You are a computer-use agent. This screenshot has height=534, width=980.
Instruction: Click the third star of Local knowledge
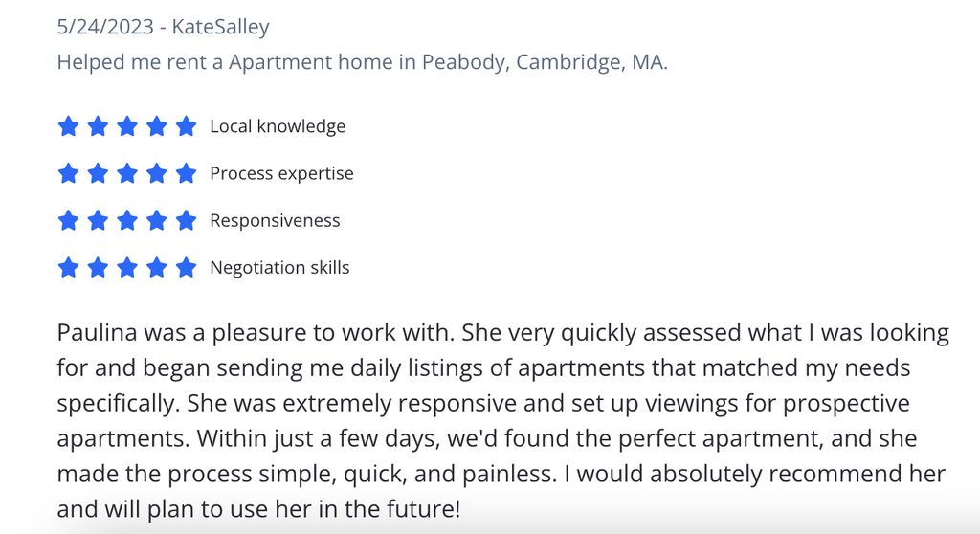(x=127, y=126)
